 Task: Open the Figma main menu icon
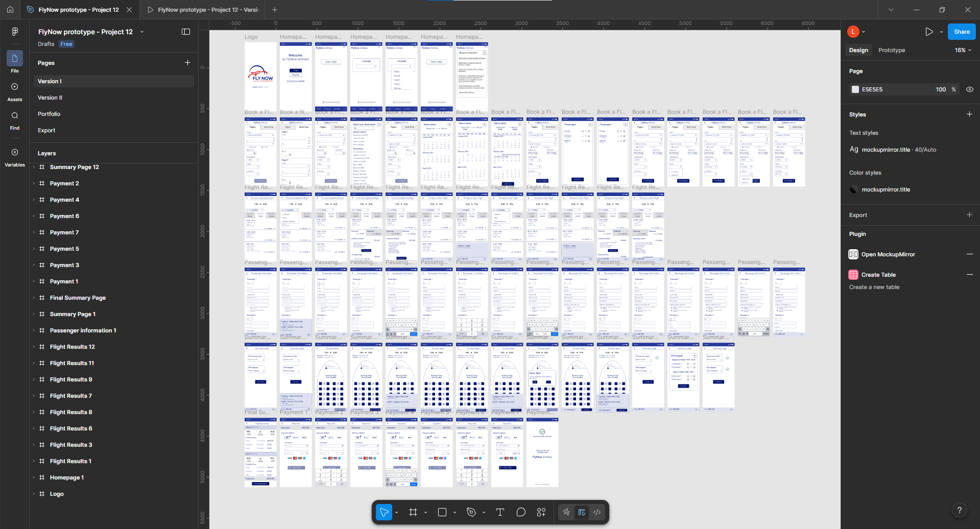(x=15, y=32)
